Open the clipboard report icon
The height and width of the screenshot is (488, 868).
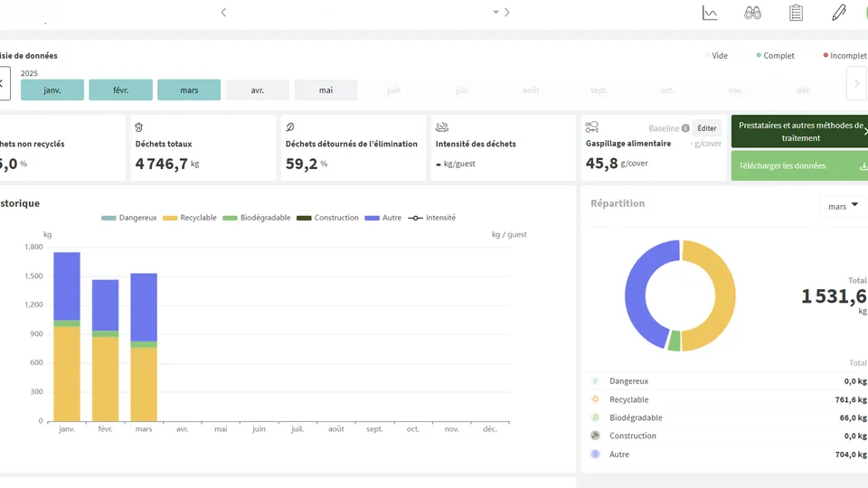796,12
